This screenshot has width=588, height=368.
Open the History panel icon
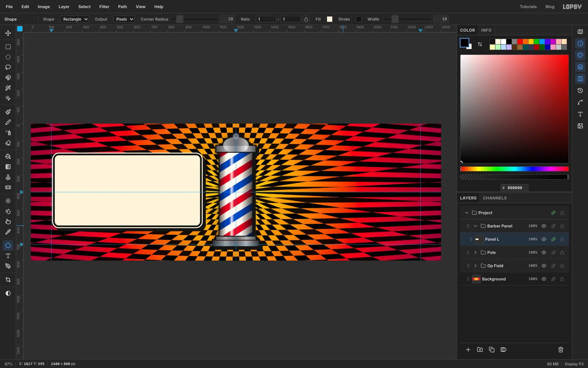580,91
